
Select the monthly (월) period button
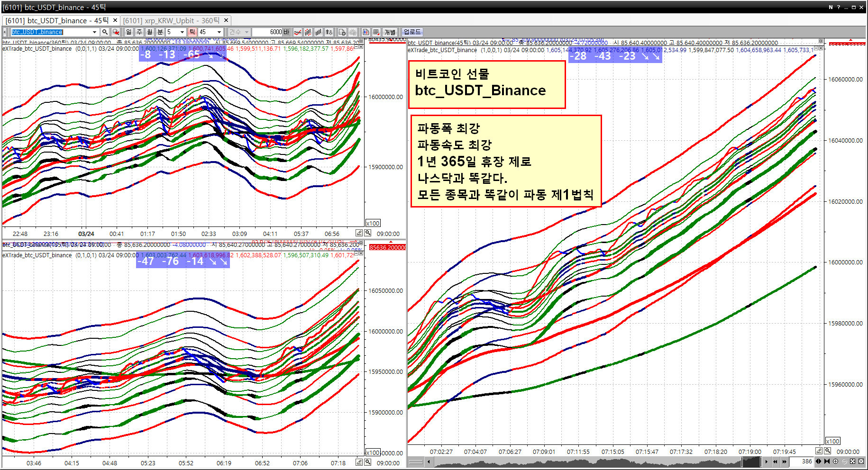pos(149,32)
